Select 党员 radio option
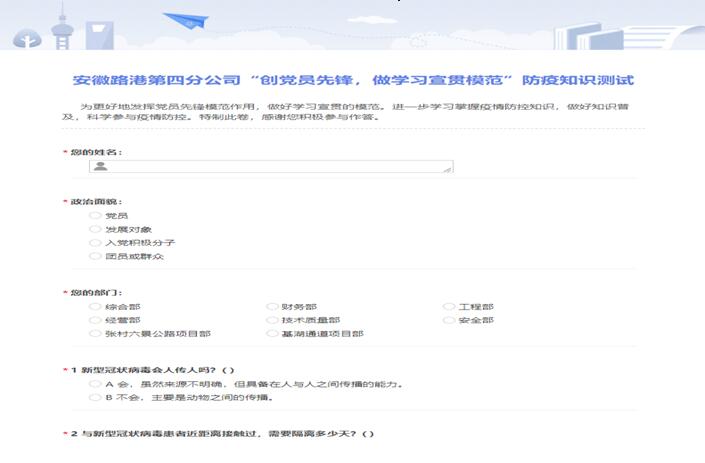 pos(95,215)
